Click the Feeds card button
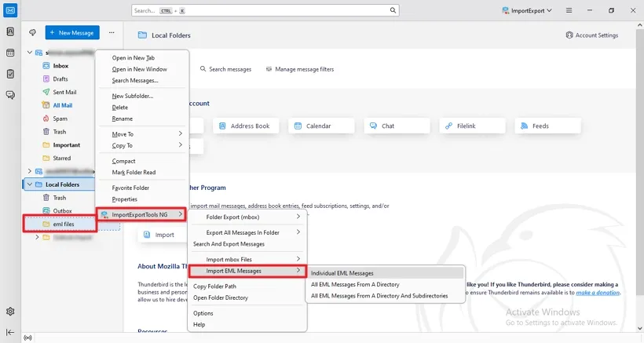The image size is (644, 343). coord(547,126)
